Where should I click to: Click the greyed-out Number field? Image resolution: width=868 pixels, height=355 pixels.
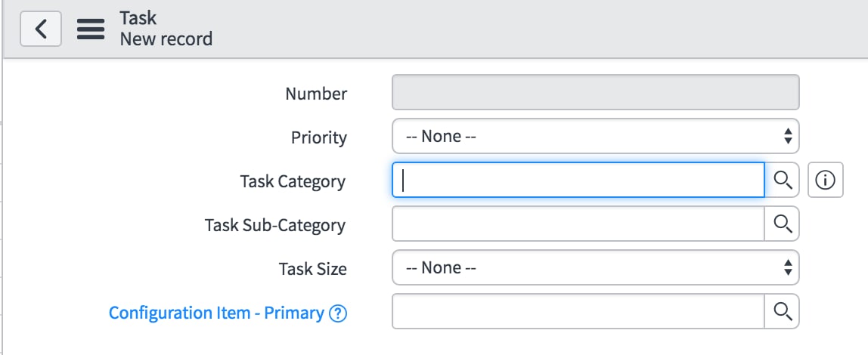pos(596,92)
